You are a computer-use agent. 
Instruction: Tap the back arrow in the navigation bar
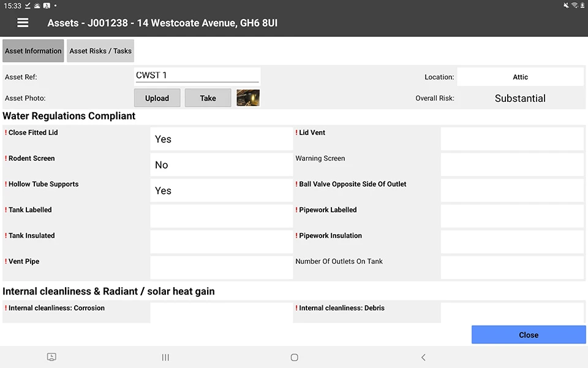click(x=423, y=357)
